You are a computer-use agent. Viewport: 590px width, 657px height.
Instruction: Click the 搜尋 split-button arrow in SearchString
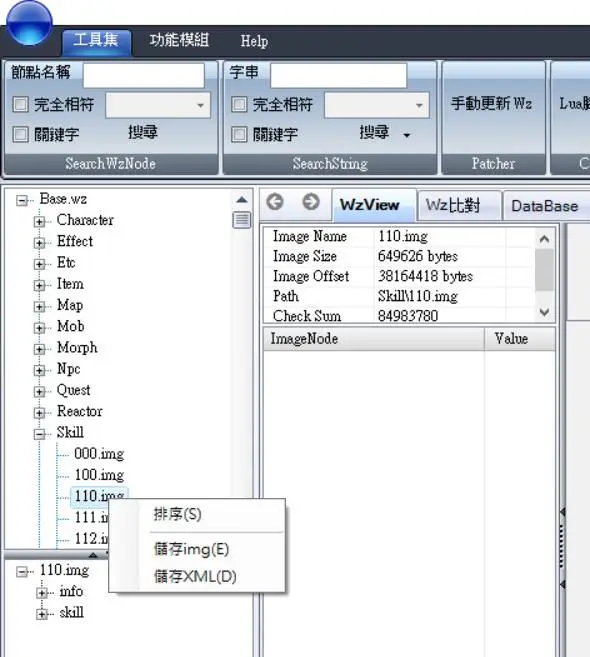pyautogui.click(x=406, y=135)
